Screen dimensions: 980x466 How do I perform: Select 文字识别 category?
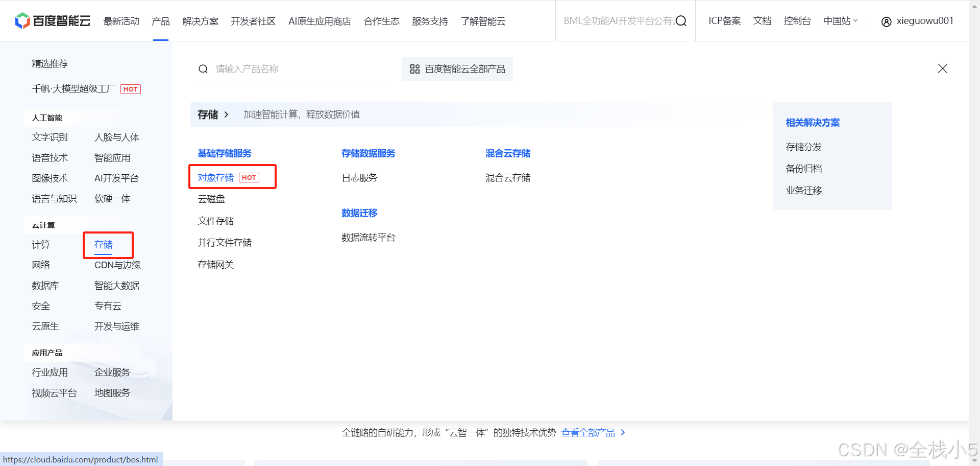coord(50,137)
